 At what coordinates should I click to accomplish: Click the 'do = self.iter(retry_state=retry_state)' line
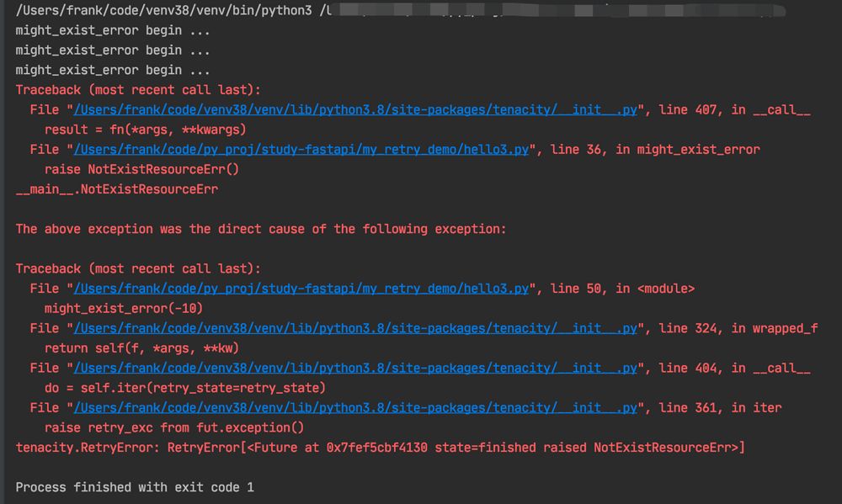point(184,388)
